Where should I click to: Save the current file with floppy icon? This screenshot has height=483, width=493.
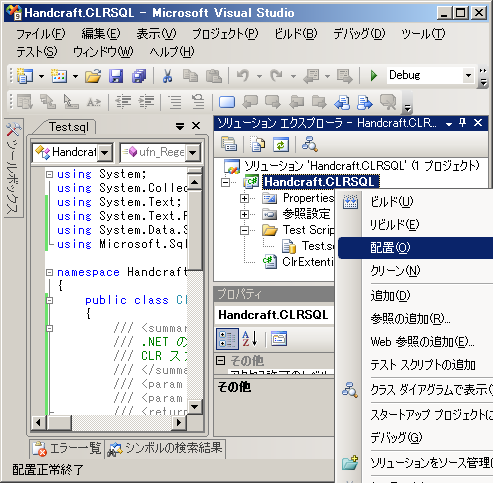[116, 76]
